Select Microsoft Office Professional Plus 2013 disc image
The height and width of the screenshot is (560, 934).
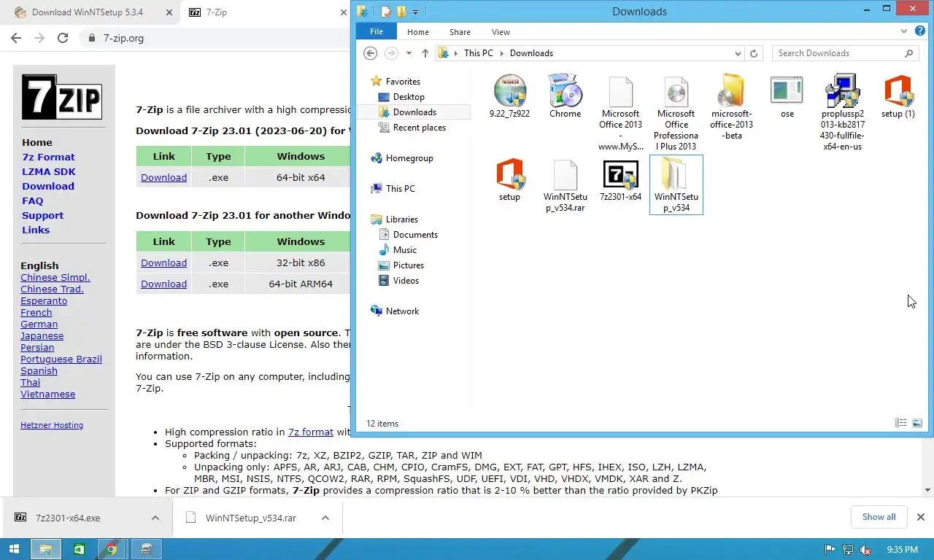676,113
